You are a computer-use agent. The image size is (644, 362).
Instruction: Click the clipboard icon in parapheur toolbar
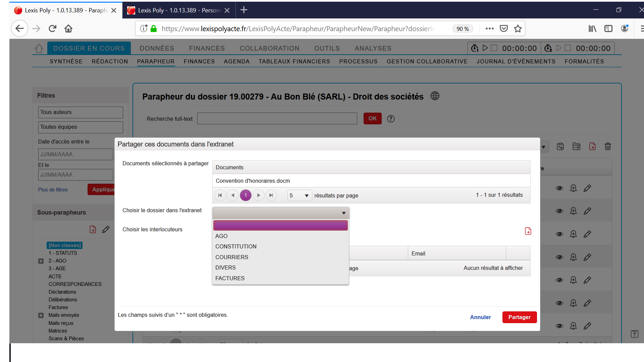coord(560,146)
